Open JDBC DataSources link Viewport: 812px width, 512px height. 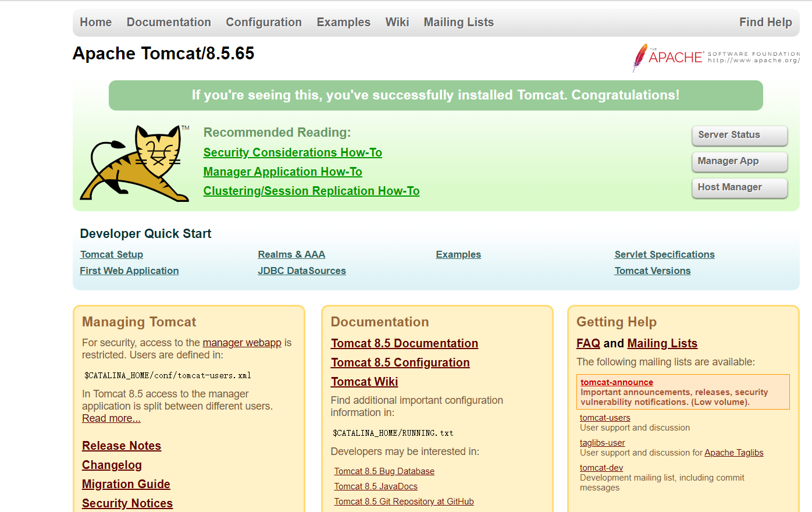pyautogui.click(x=302, y=271)
